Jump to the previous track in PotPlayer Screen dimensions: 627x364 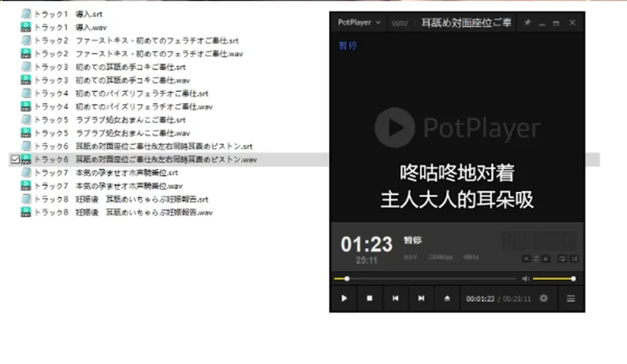(x=396, y=299)
